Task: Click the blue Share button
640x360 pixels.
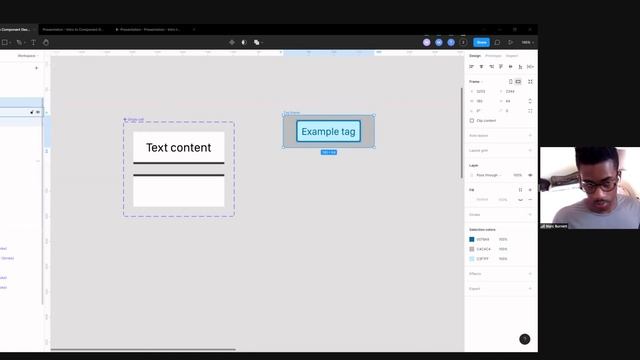Action: (x=482, y=42)
